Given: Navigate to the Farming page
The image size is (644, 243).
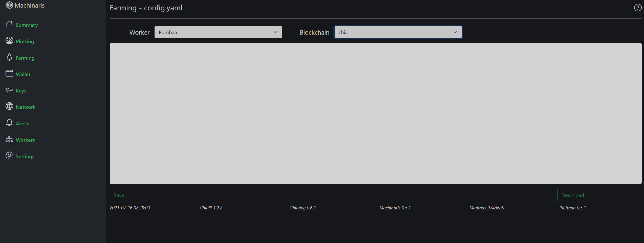Looking at the screenshot, I should point(25,58).
